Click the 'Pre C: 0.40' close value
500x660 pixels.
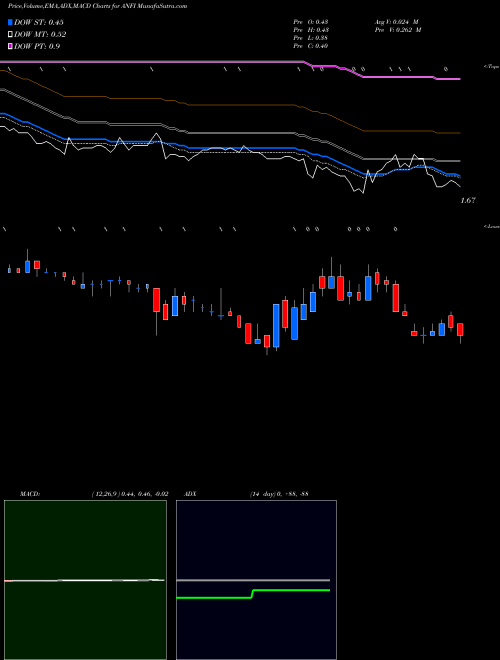[x=311, y=46]
